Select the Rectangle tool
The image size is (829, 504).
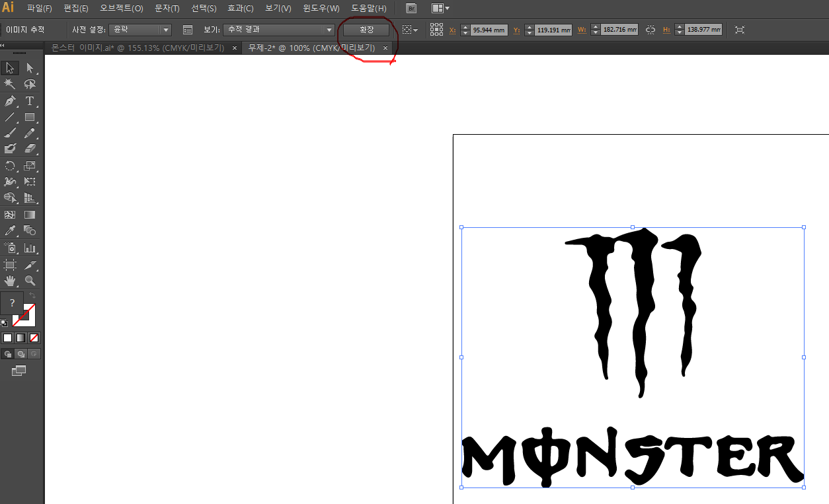coord(30,118)
